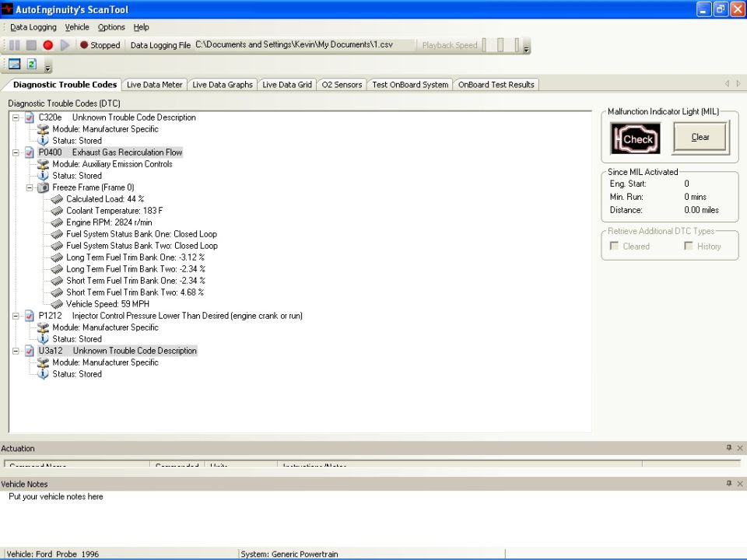Stop data logging with the square button
The width and height of the screenshot is (747, 560).
point(31,45)
